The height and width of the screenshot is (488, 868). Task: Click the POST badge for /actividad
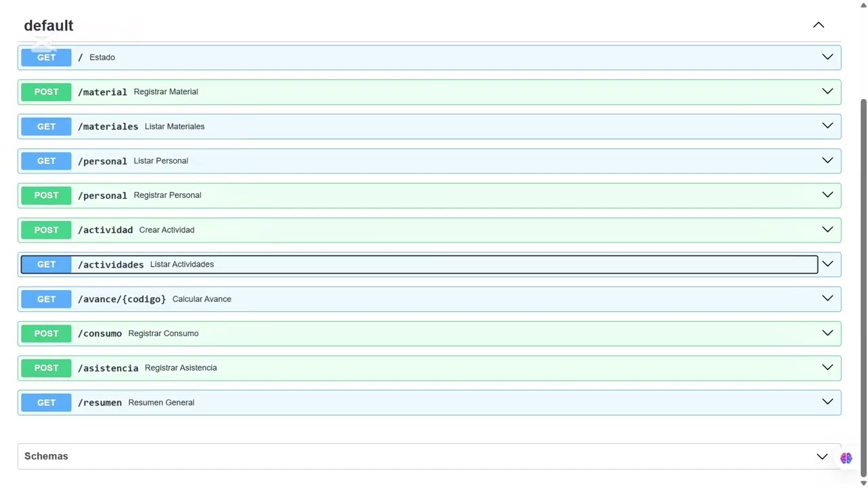pyautogui.click(x=46, y=230)
